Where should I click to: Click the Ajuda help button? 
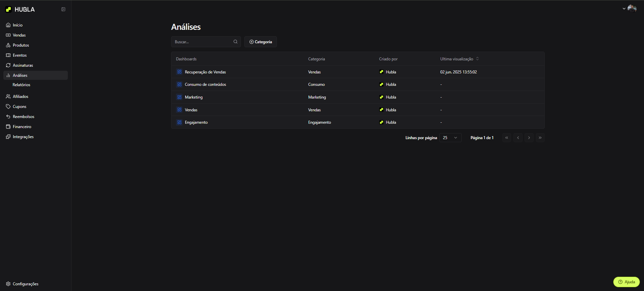(x=626, y=282)
